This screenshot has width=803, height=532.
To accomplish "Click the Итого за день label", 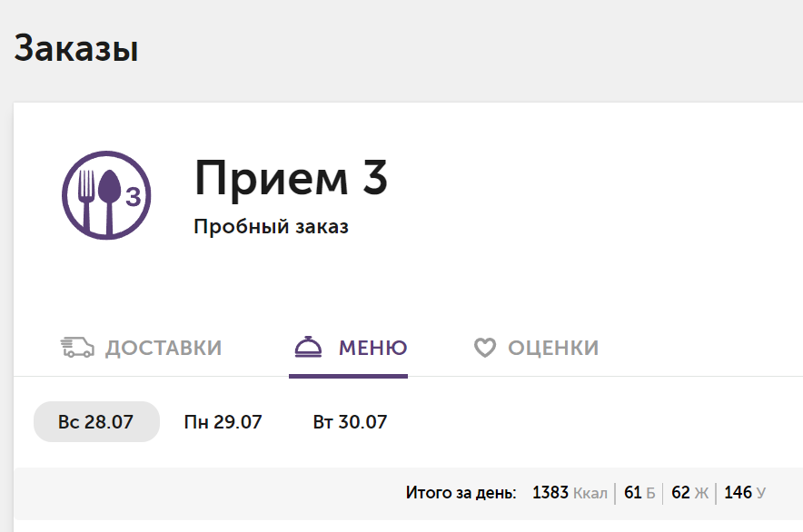I will 461,493.
